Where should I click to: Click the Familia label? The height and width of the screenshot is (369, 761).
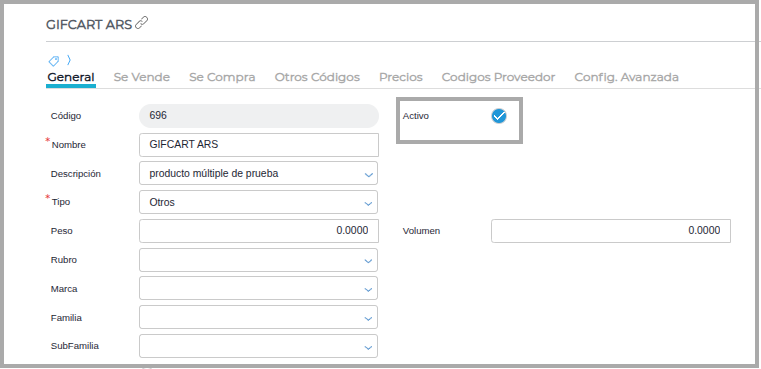(x=66, y=318)
